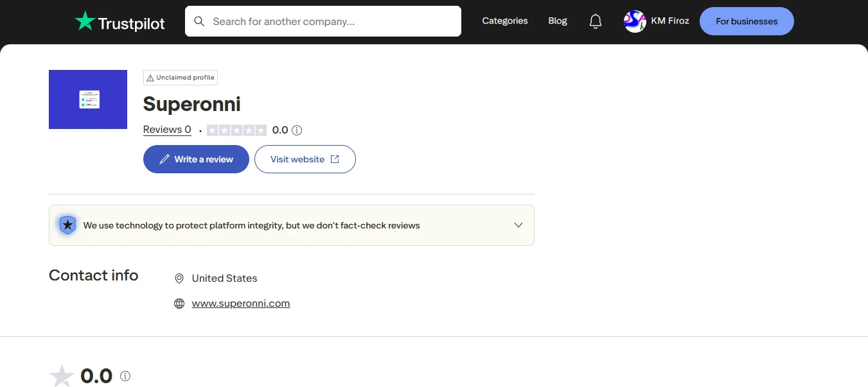The width and height of the screenshot is (868, 387).
Task: Click the large grey star near the bottom of the page
Action: (x=62, y=376)
